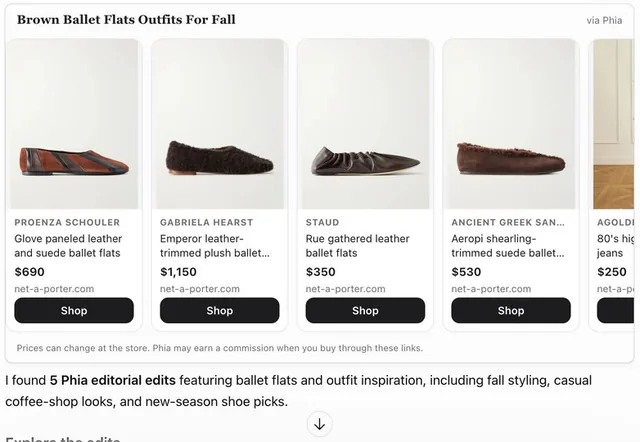Open net-a-porter.com link under $350 item
The width and height of the screenshot is (640, 442).
click(346, 289)
